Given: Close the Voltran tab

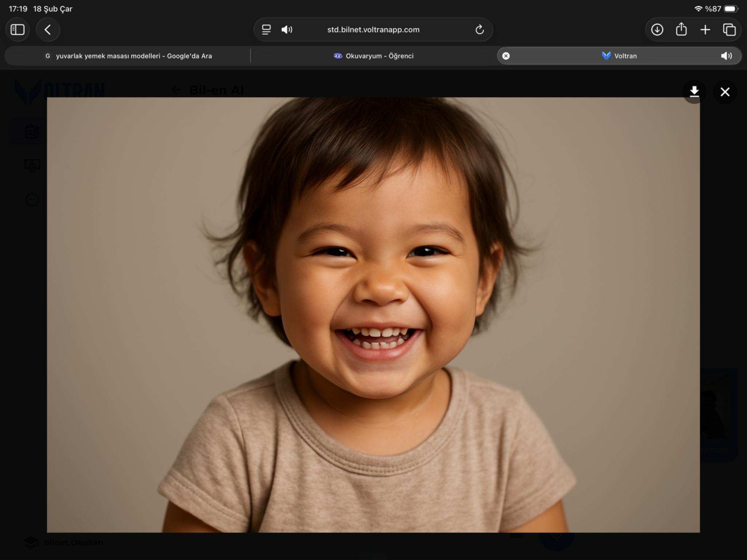Looking at the screenshot, I should click(506, 56).
